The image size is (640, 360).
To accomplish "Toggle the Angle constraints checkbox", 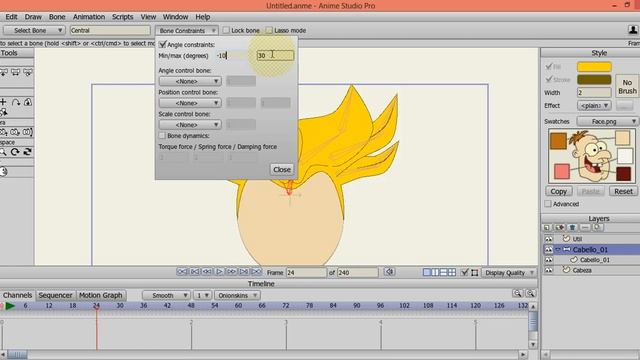I will (163, 44).
